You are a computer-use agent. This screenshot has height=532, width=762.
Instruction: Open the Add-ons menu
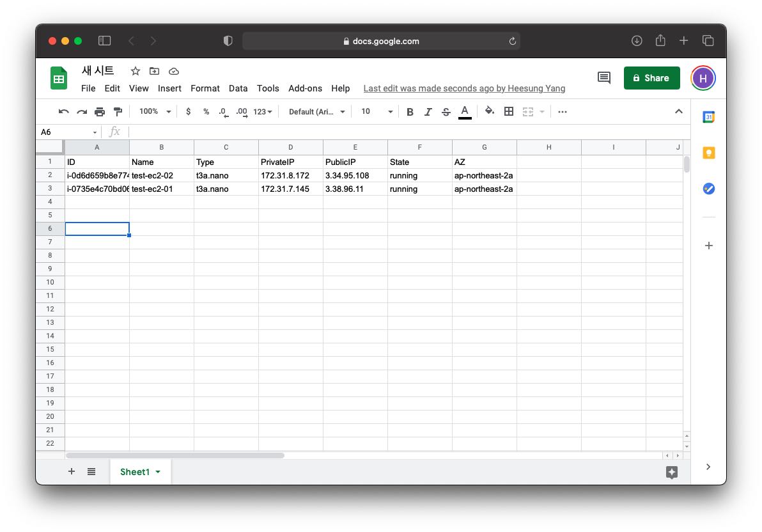pos(305,88)
